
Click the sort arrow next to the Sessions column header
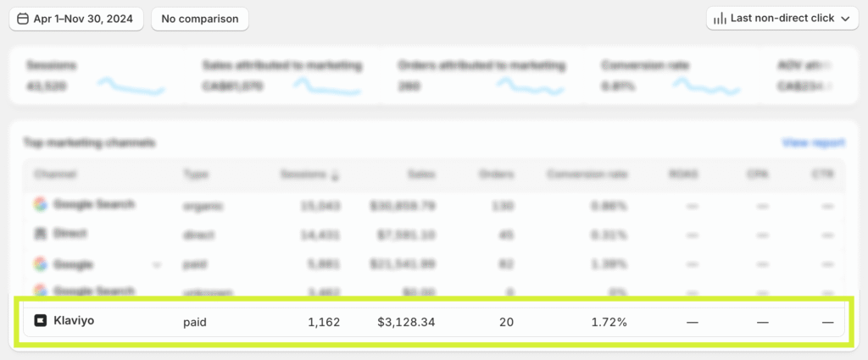(335, 175)
